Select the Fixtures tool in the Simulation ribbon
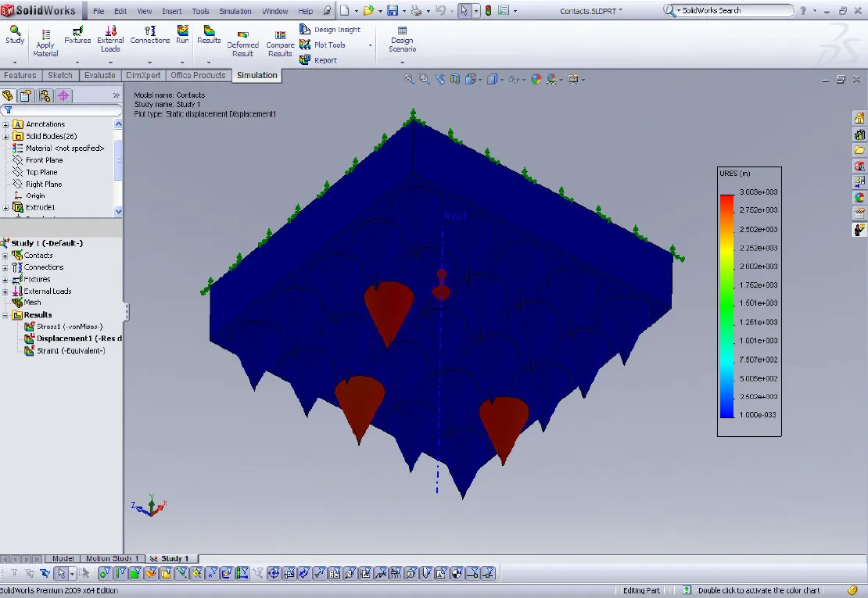The width and height of the screenshot is (868, 598). point(77,35)
